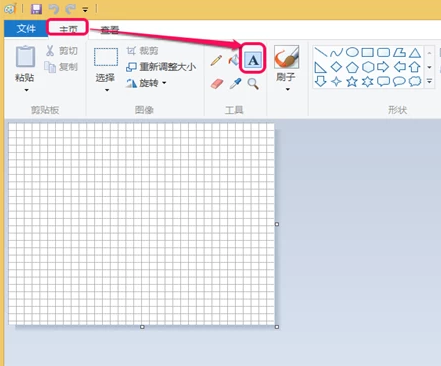Select the Pencil tool
This screenshot has height=366, width=441.
click(216, 61)
